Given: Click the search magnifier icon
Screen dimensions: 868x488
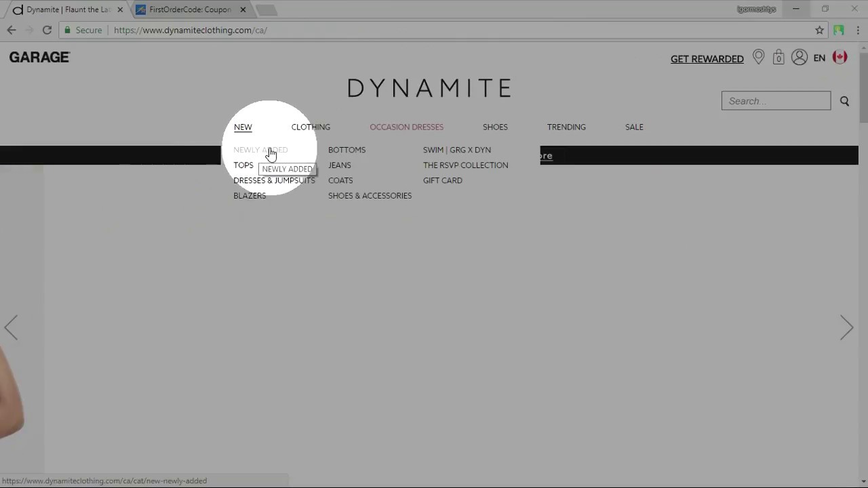Looking at the screenshot, I should (x=844, y=101).
